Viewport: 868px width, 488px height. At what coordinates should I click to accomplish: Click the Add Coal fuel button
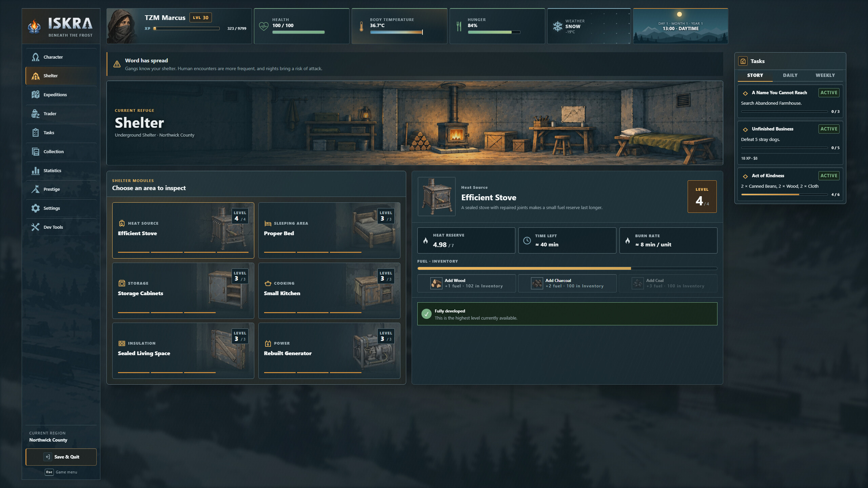[x=668, y=283]
